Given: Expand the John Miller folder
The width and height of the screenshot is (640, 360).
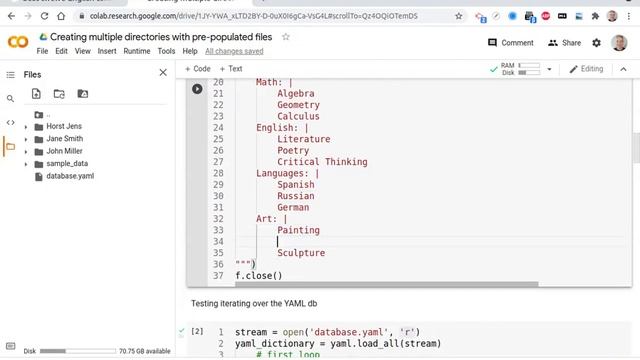Looking at the screenshot, I should coord(26,152).
